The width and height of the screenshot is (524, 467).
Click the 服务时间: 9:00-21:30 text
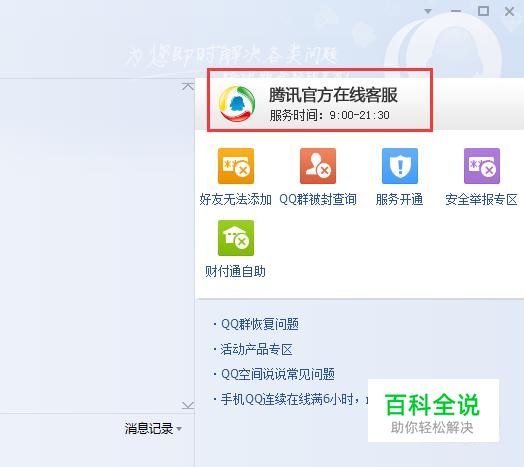330,115
